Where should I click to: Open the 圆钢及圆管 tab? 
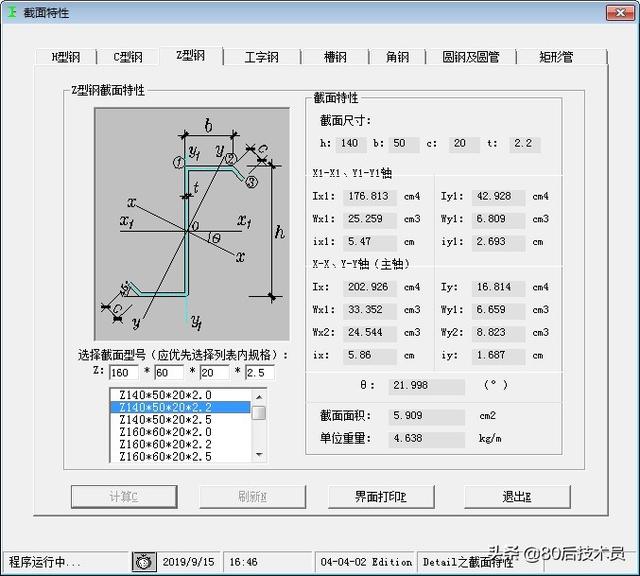(x=471, y=57)
